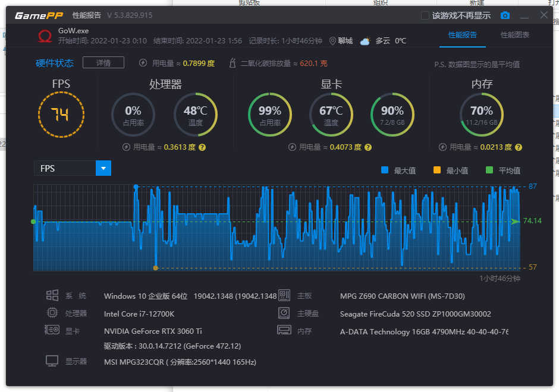Click the driver version 30.0.14.7212 text

[x=172, y=346]
